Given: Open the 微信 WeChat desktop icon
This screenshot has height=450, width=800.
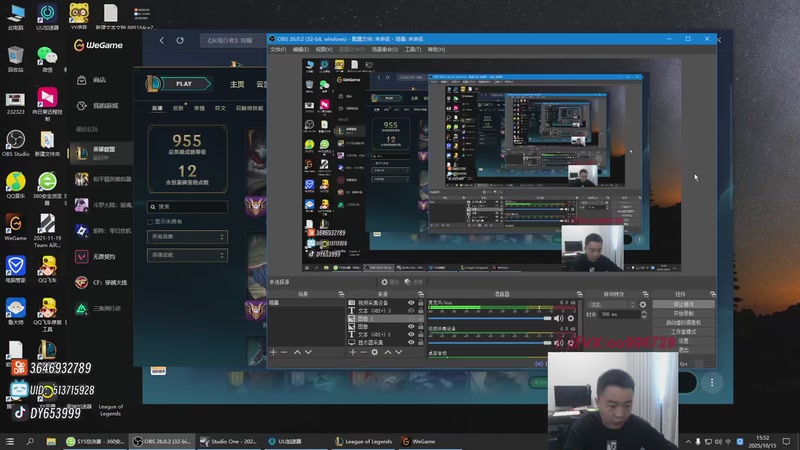Looking at the screenshot, I should (47, 59).
